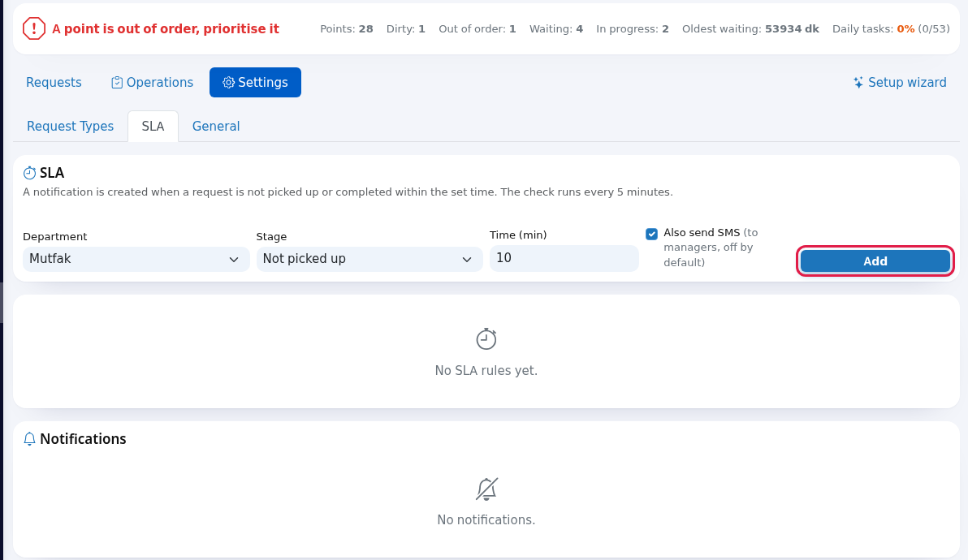Click the Oldest waiting: 53934 dk statistic
Viewport: 968px width, 560px height.
(750, 29)
